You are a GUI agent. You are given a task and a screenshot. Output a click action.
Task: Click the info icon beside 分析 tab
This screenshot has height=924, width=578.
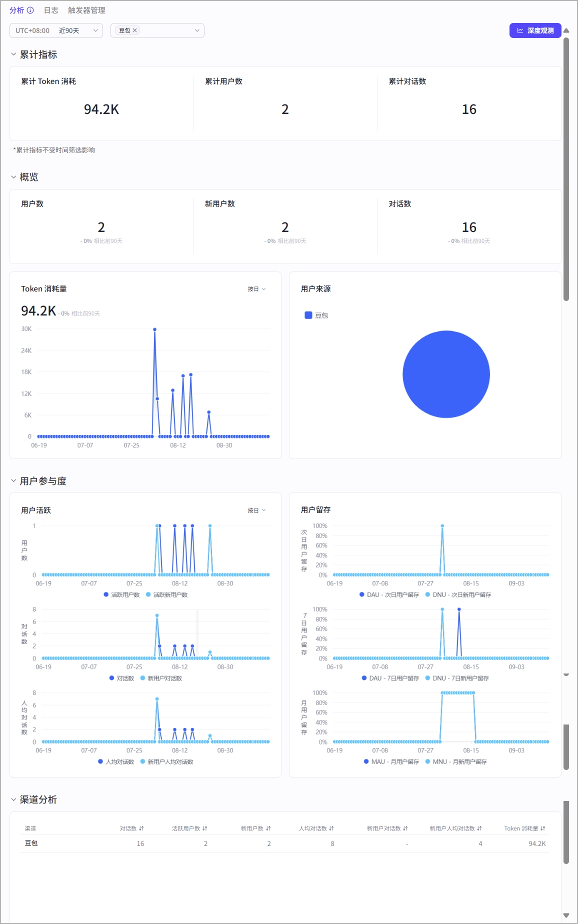(30, 10)
